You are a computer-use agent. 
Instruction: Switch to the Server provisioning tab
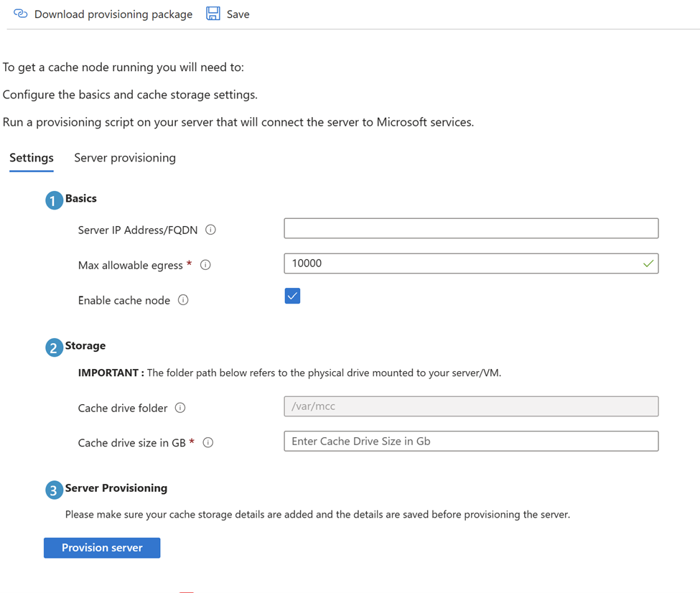point(125,158)
